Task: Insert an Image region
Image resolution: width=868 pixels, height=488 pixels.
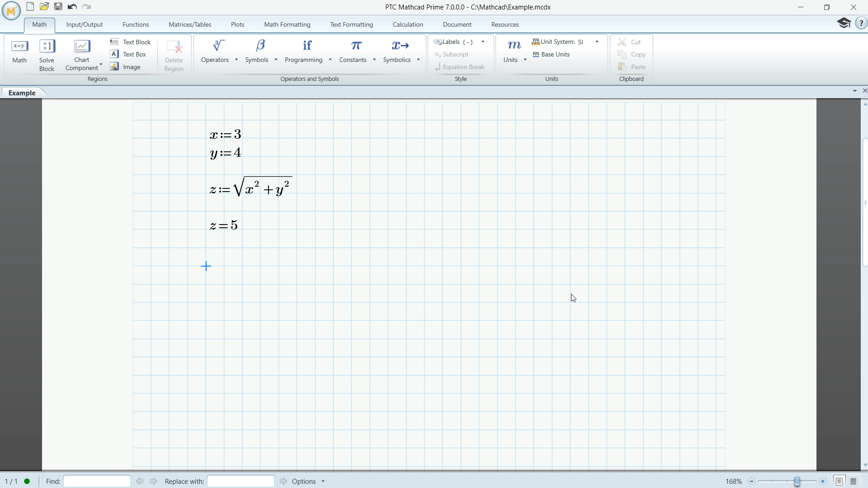Action: [x=131, y=66]
